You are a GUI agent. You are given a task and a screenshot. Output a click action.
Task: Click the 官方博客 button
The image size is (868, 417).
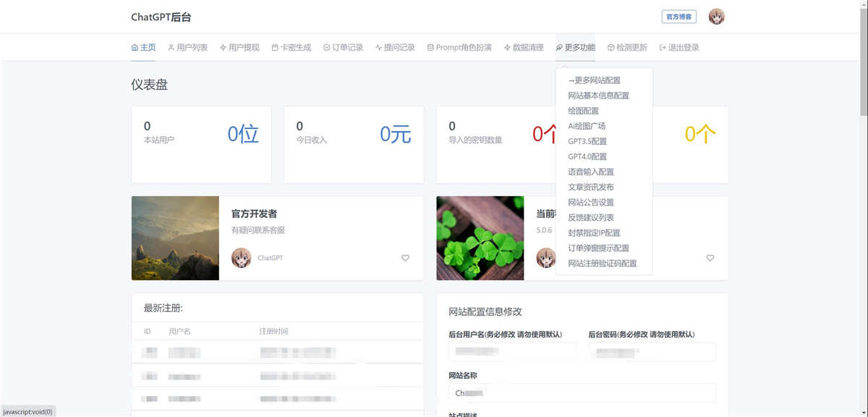click(678, 17)
